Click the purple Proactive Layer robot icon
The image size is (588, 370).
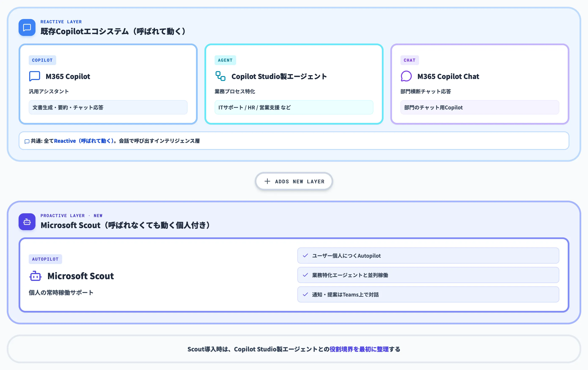point(27,222)
